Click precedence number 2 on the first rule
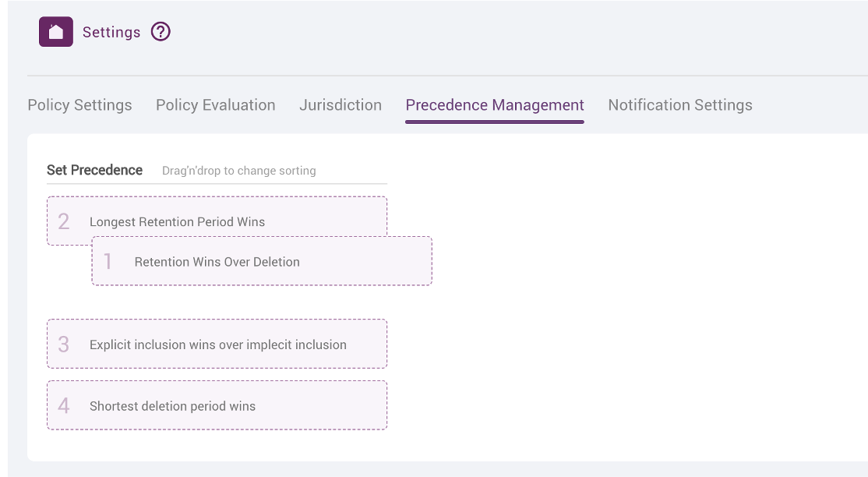Viewport: 868px width, 477px height. pos(62,221)
